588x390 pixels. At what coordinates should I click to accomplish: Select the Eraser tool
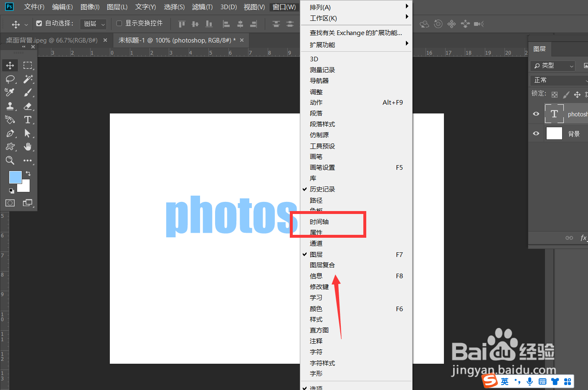[28, 106]
